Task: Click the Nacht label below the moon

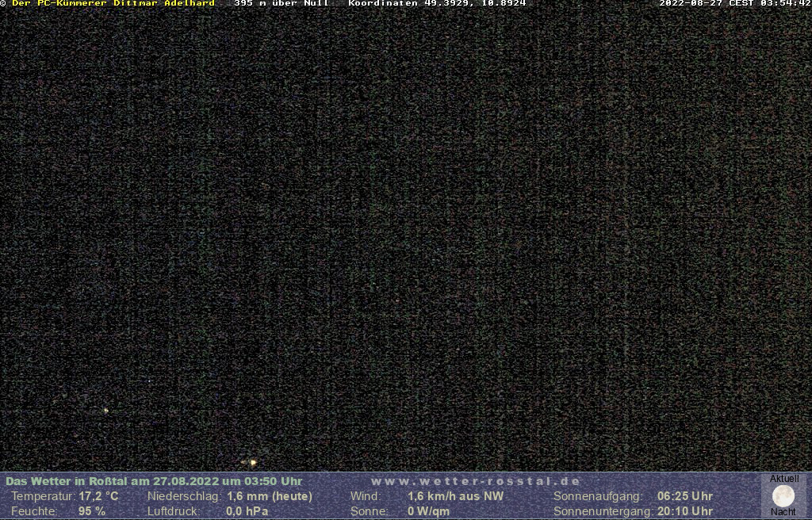Action: tap(783, 512)
